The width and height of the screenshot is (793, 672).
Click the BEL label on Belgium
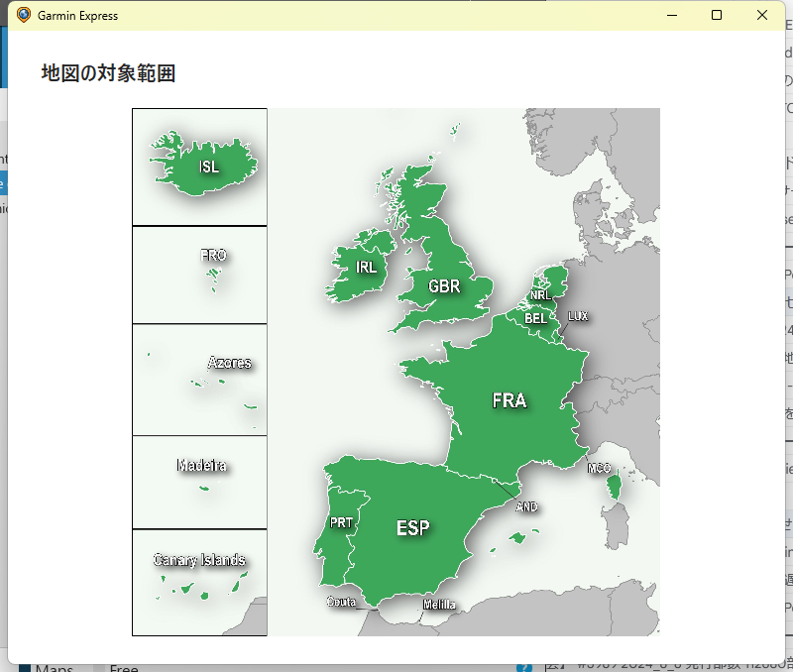pos(535,318)
